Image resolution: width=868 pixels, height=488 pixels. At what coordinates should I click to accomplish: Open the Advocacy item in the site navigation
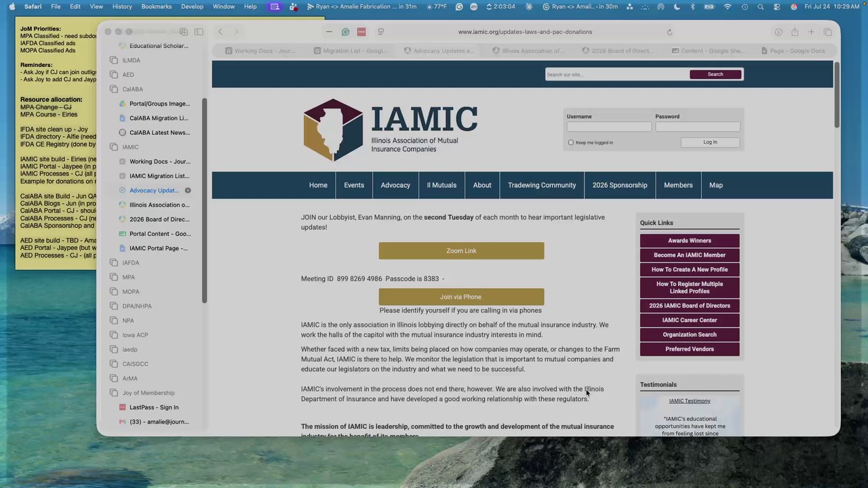(x=395, y=185)
